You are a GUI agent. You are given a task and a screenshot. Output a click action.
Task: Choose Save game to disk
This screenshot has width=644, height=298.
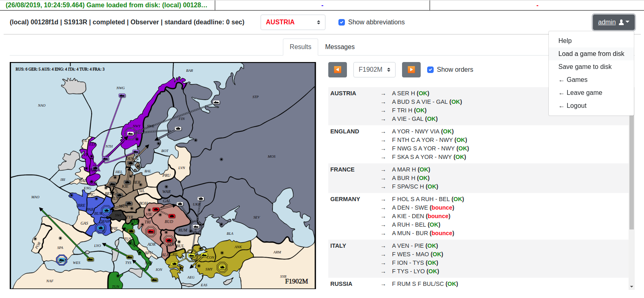(585, 67)
